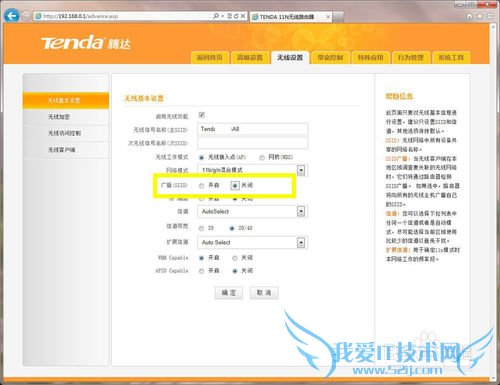This screenshot has width=500, height=385.
Task: Open the favorites star icon
Action: (x=479, y=16)
